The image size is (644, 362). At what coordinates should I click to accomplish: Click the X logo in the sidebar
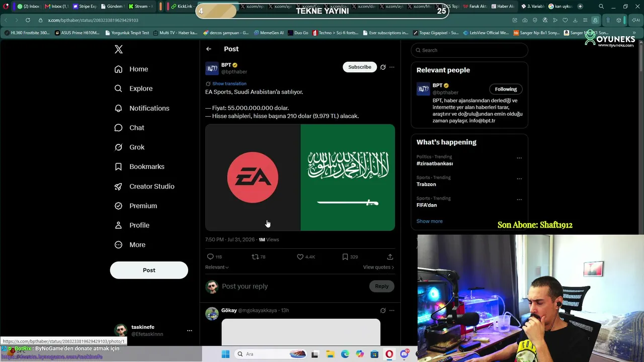click(x=119, y=49)
